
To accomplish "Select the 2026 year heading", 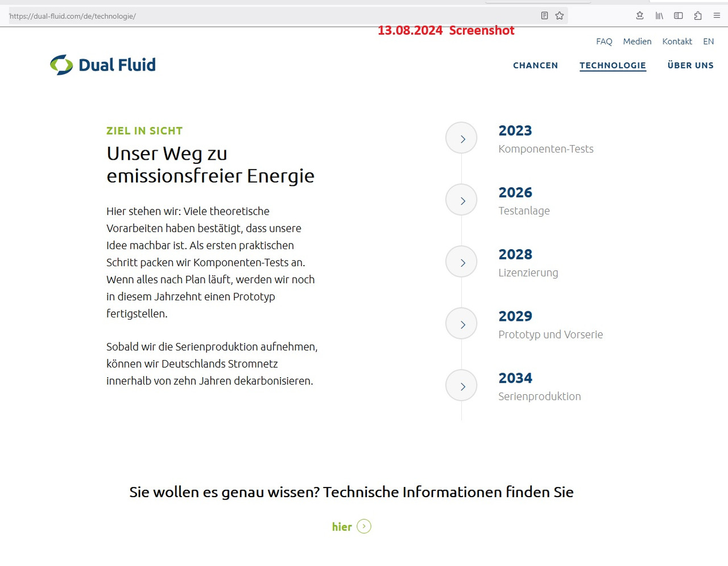I will pyautogui.click(x=515, y=193).
